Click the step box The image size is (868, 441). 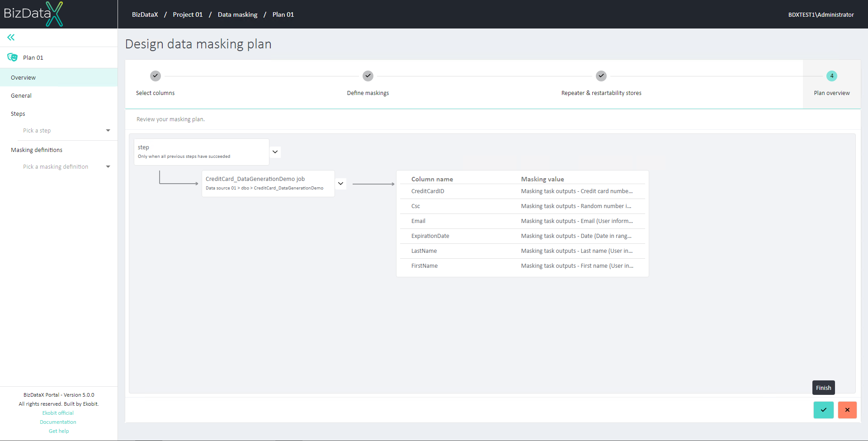pyautogui.click(x=202, y=152)
